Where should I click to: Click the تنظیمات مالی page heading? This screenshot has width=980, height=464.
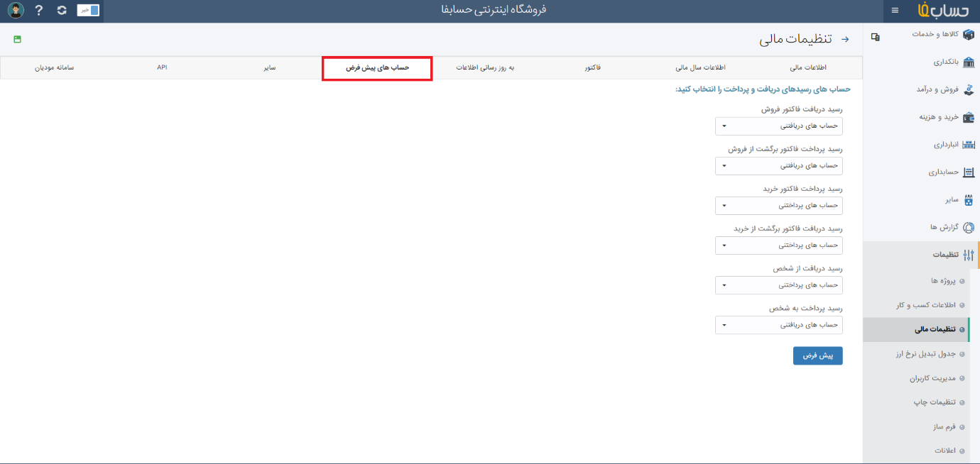coord(795,39)
